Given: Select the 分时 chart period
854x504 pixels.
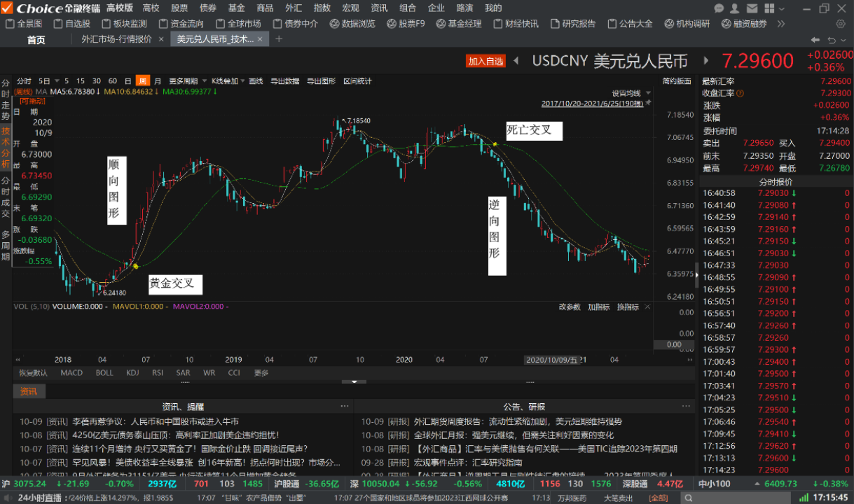Looking at the screenshot, I should click(x=24, y=80).
